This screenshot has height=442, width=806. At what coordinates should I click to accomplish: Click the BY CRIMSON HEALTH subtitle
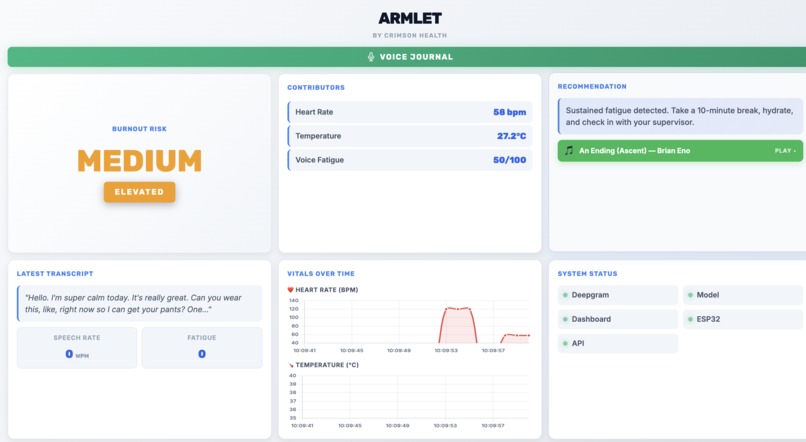click(x=410, y=35)
